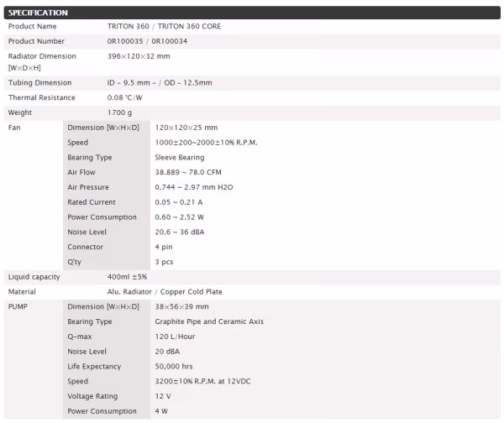Select '38.889 ~ 78.0 CFM' value
Image resolution: width=504 pixels, height=423 pixels.
coord(188,173)
